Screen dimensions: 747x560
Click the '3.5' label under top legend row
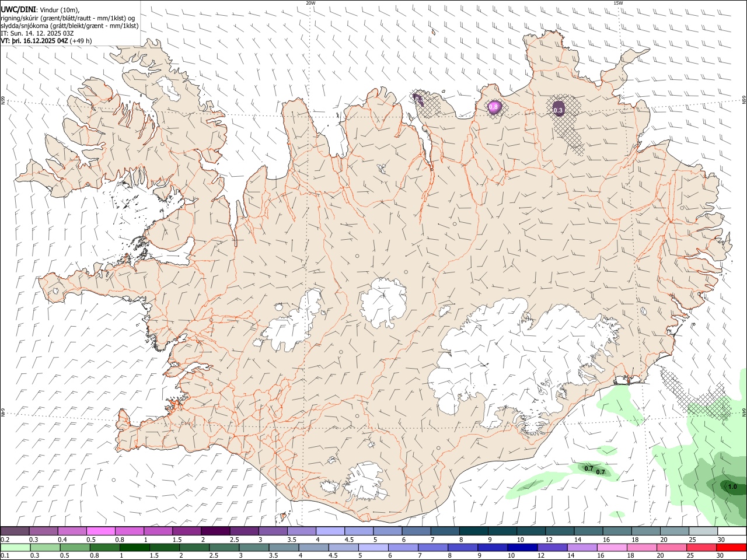point(292,540)
